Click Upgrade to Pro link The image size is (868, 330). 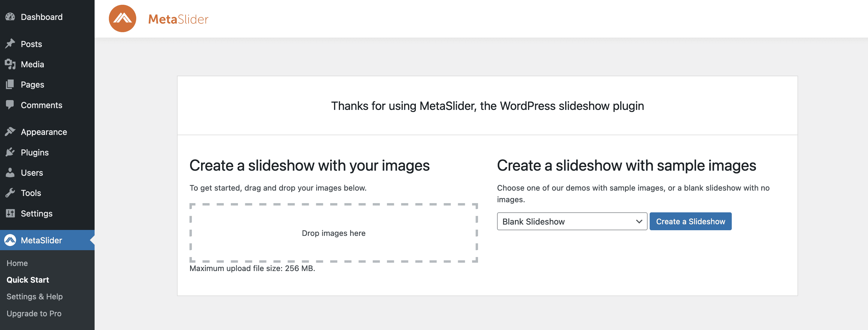coord(34,313)
